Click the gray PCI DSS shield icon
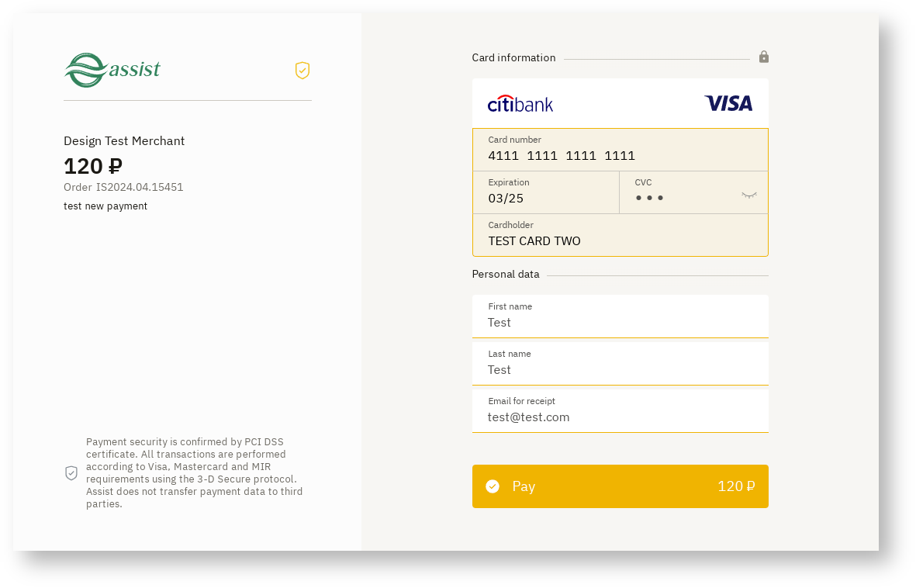 [71, 472]
